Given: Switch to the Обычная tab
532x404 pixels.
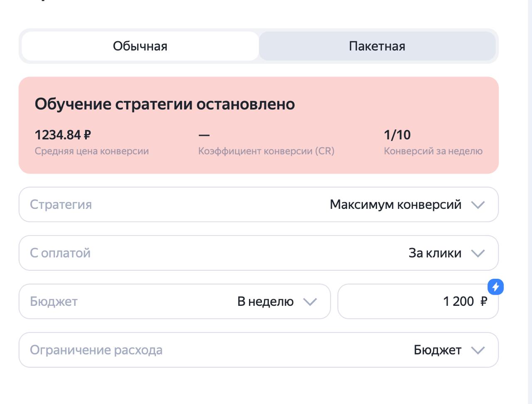Looking at the screenshot, I should click(140, 46).
